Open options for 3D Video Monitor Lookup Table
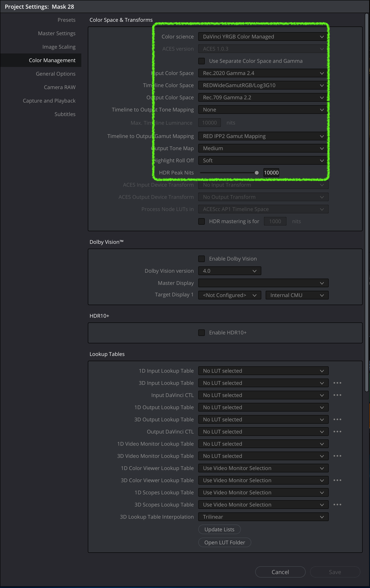 tap(337, 456)
